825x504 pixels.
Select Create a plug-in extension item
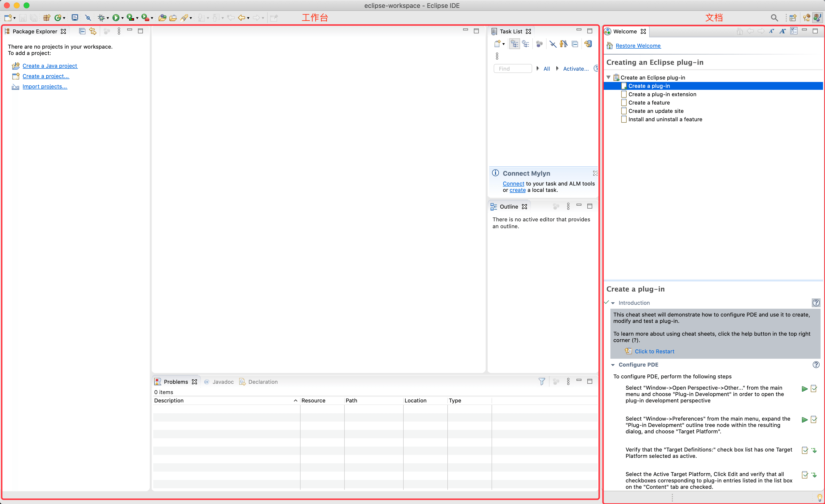[662, 94]
